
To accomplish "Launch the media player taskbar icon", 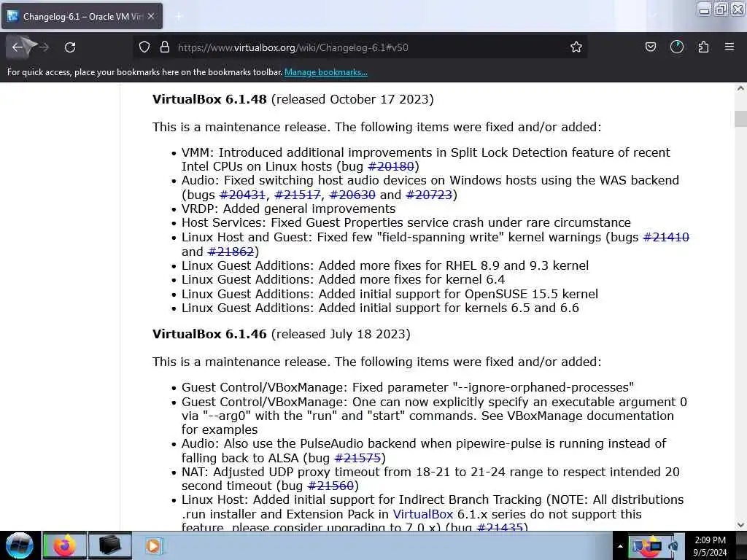I will 153,545.
